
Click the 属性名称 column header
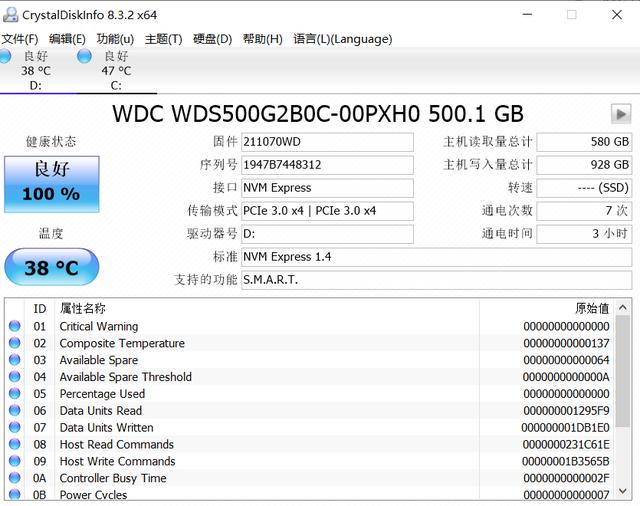click(82, 309)
